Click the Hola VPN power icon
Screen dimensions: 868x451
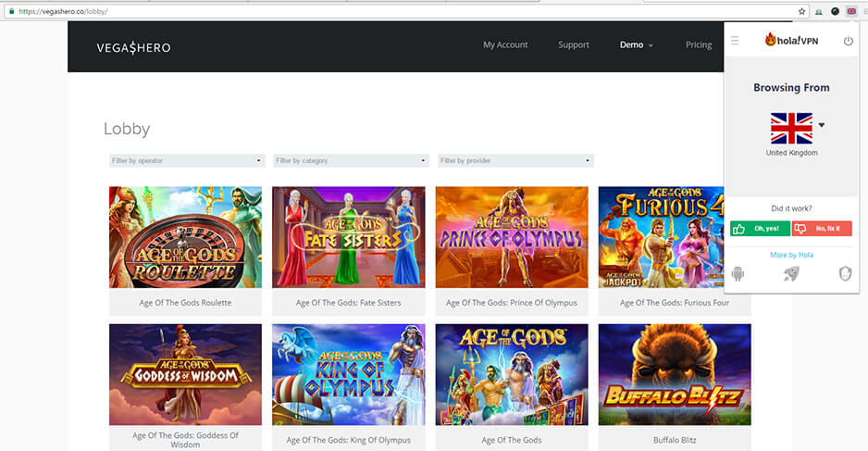point(848,41)
